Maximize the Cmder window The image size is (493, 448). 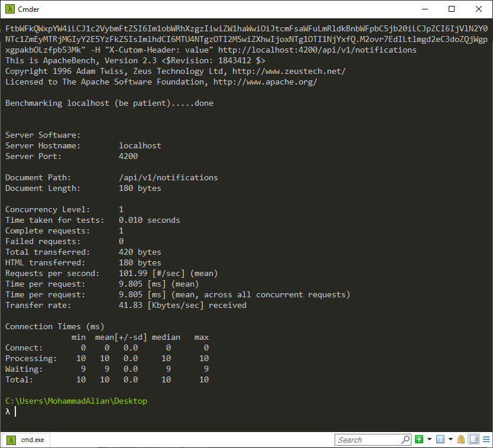[x=452, y=9]
